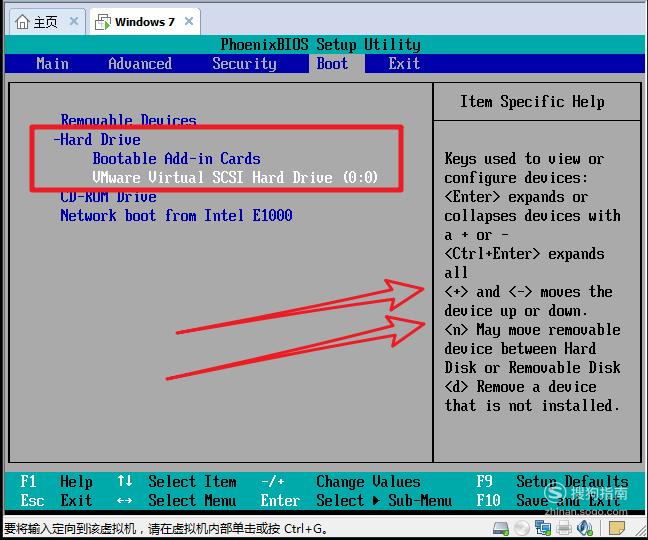
Task: Select Bootable Add-in Cards entry
Action: pyautogui.click(x=176, y=158)
